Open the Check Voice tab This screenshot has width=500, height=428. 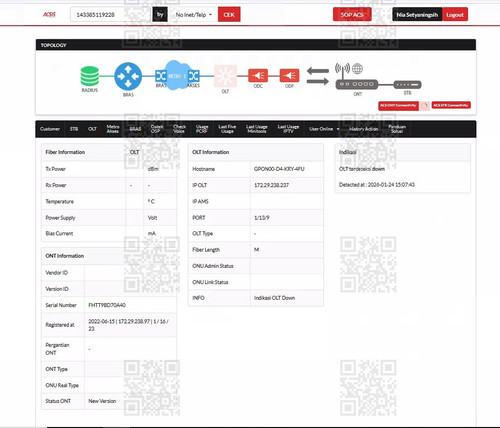179,129
